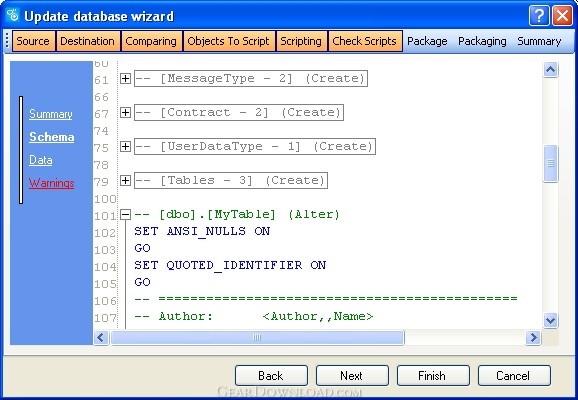The image size is (578, 400).
Task: Click the horizontal scrollbar left arrow
Action: [101, 337]
